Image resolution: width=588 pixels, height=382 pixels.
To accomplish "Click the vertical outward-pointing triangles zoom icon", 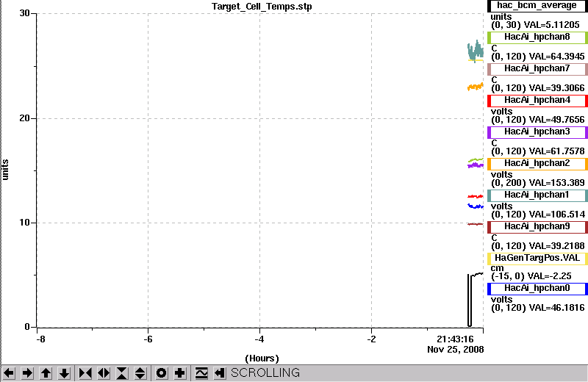I will 140,373.
